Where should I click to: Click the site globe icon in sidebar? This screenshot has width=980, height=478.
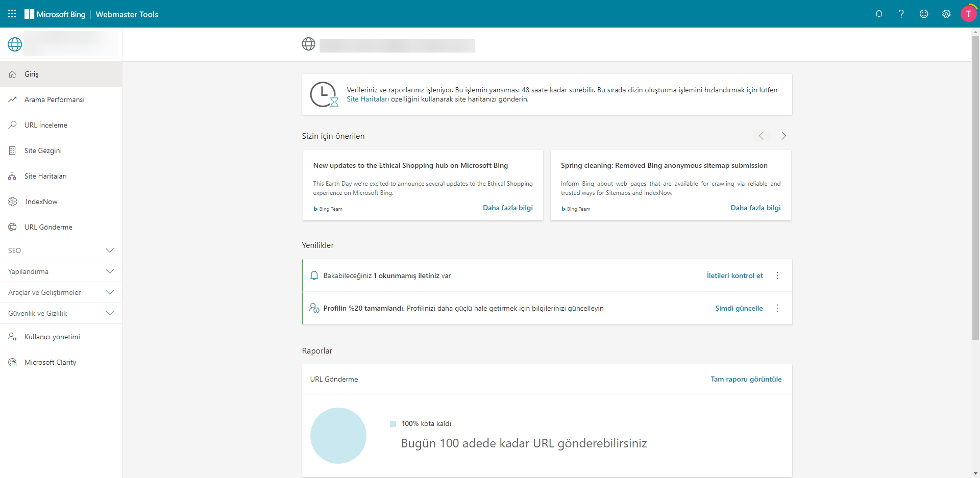click(x=15, y=44)
